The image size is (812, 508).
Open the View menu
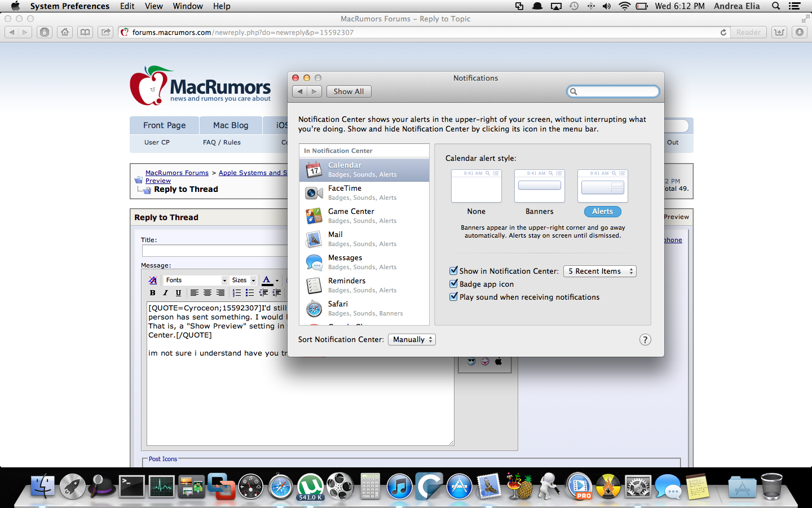click(x=154, y=6)
